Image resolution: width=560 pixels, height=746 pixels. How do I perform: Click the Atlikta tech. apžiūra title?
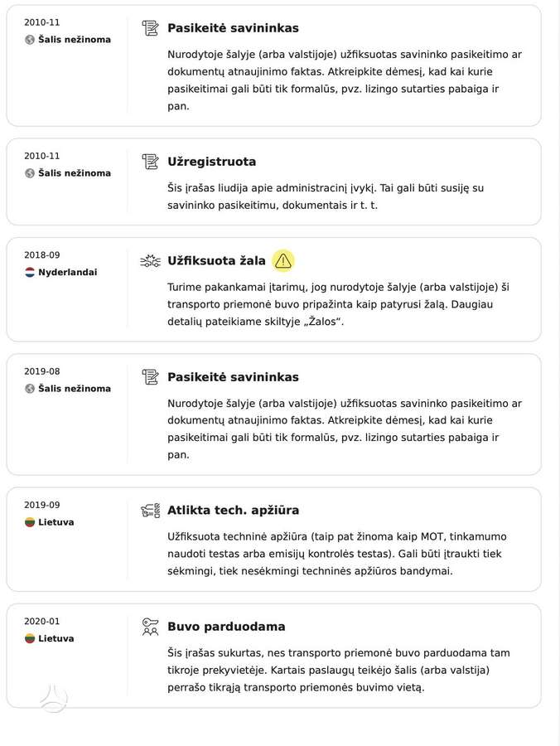tap(233, 511)
